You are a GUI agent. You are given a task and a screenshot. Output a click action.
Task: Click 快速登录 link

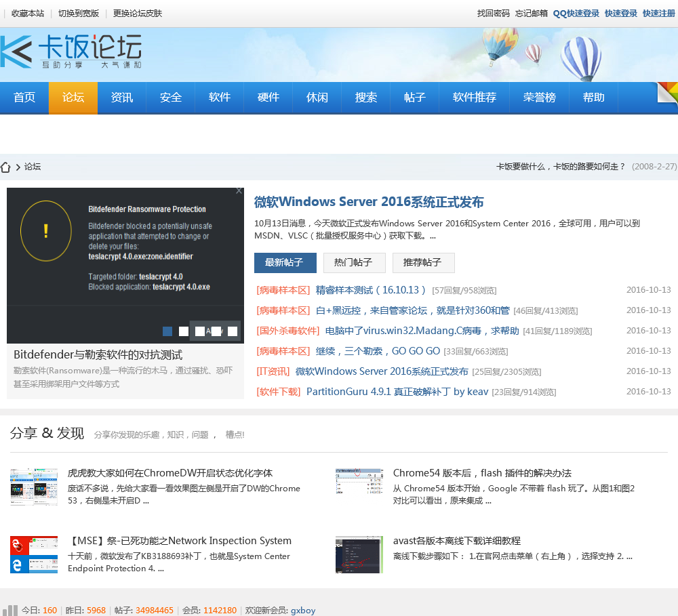point(621,14)
